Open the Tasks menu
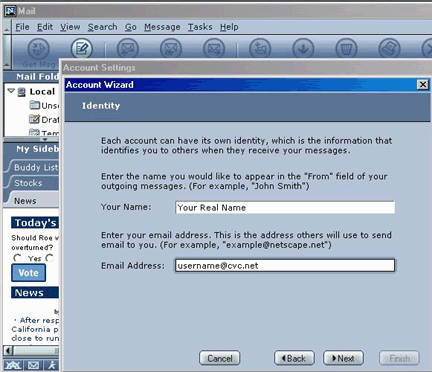432x372 pixels. click(x=200, y=27)
